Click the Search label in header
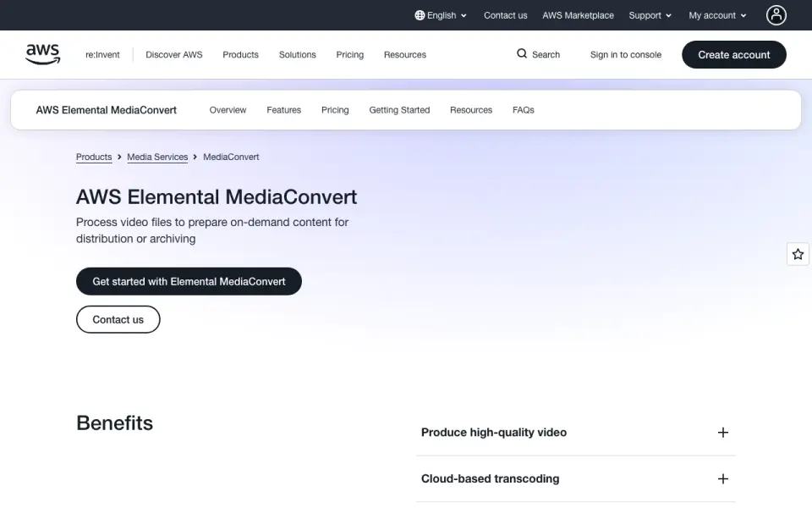This screenshot has width=812, height=508. pos(546,55)
